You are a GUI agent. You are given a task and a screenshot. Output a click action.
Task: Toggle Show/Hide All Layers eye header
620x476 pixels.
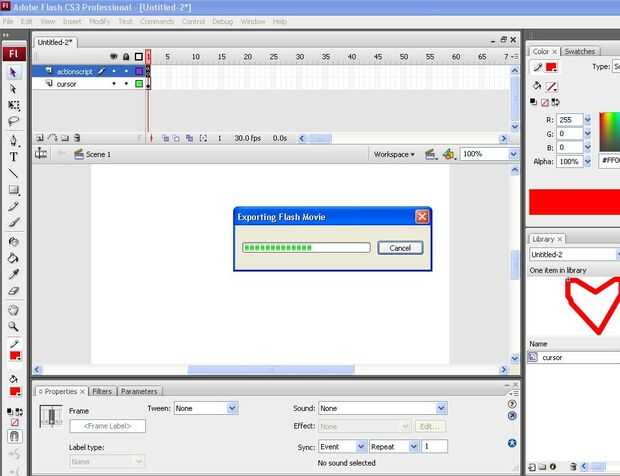114,57
